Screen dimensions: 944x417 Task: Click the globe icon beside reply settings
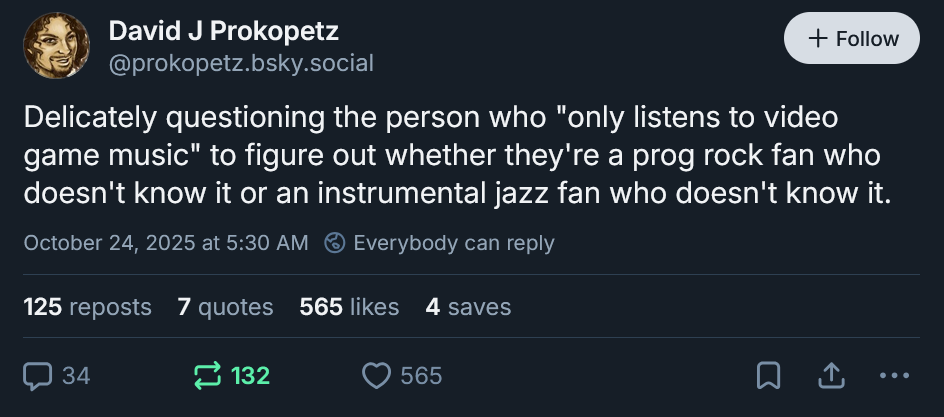coord(336,242)
